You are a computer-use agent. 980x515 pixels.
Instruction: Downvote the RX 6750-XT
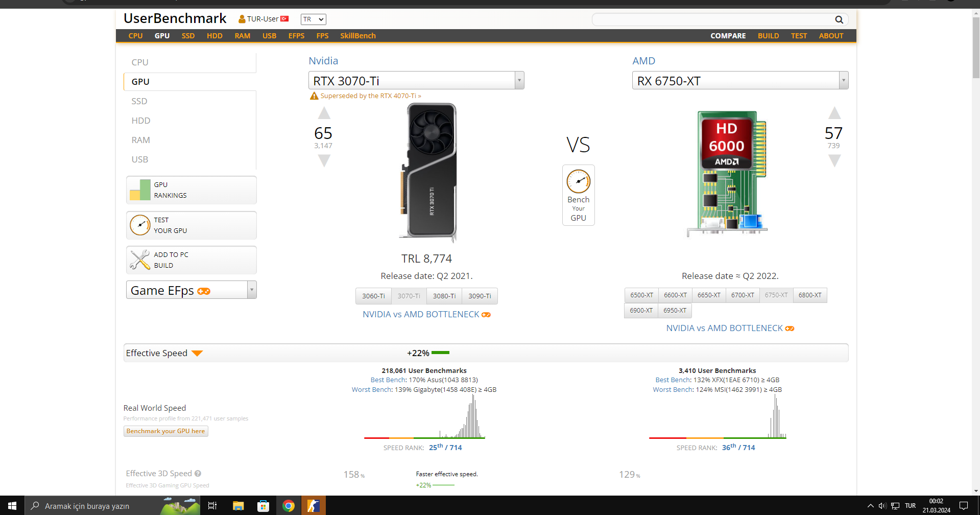tap(834, 161)
